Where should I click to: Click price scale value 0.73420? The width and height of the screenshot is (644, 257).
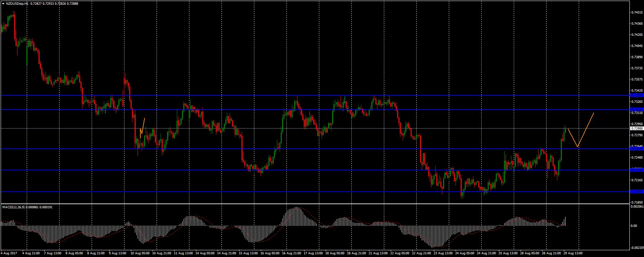pyautogui.click(x=637, y=91)
